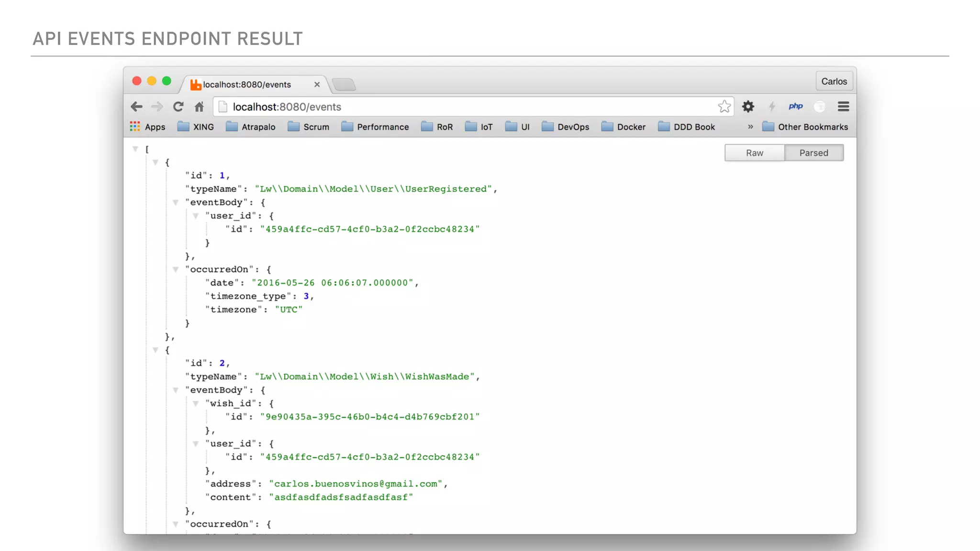Open the XING bookmarks folder
Viewport: 980px width, 551px height.
pos(196,127)
